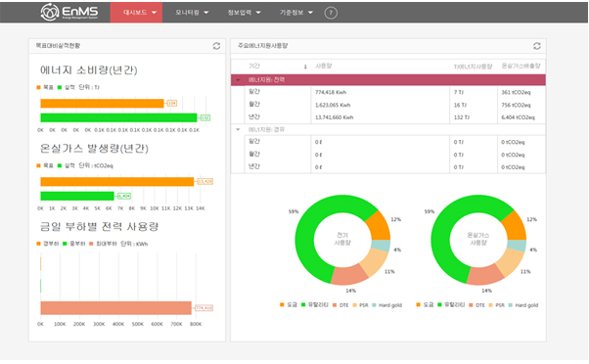Screen dimensions: 589x364
Task: Refresh the 목표대비실적현황 panel
Action: 216,46
